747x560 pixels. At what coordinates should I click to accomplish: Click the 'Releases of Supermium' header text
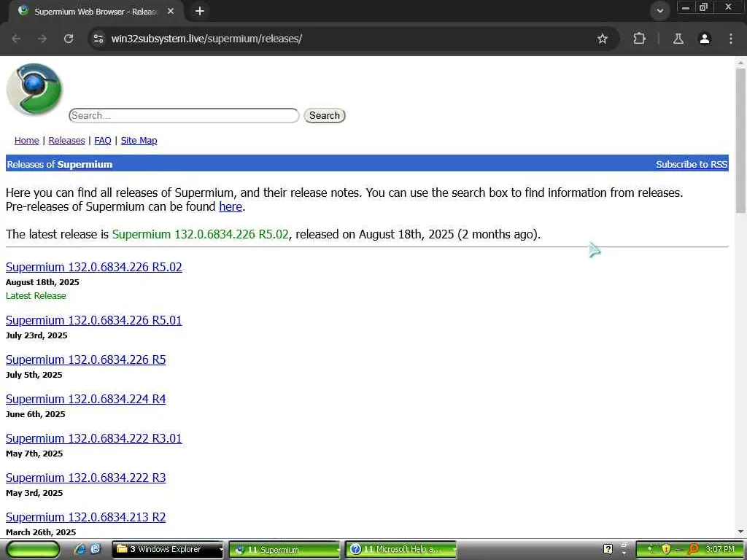[60, 164]
